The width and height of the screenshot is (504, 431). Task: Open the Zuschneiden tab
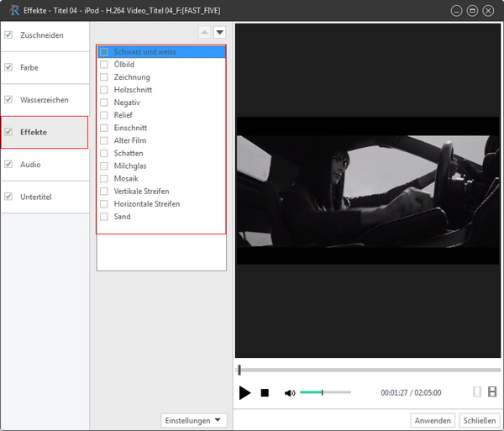click(45, 35)
